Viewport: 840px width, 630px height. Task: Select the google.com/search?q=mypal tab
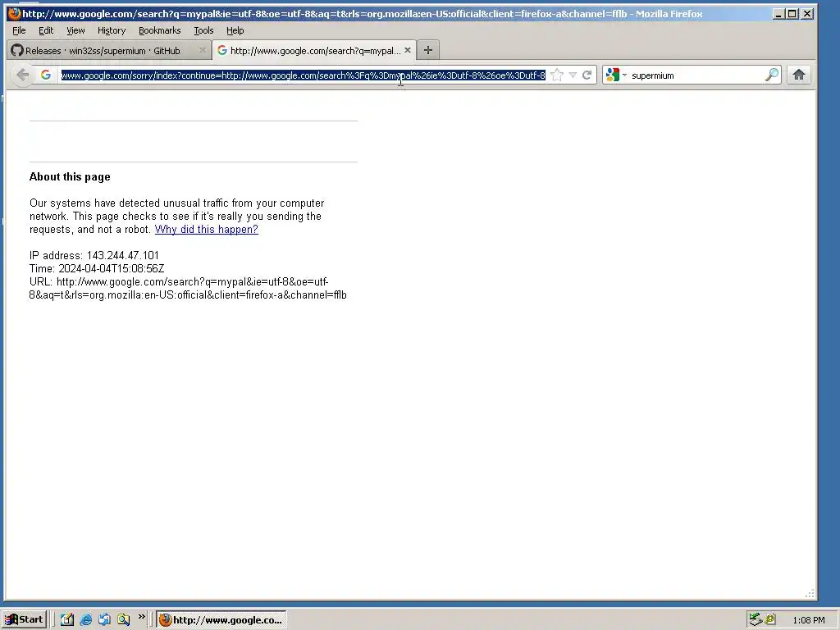coord(314,50)
